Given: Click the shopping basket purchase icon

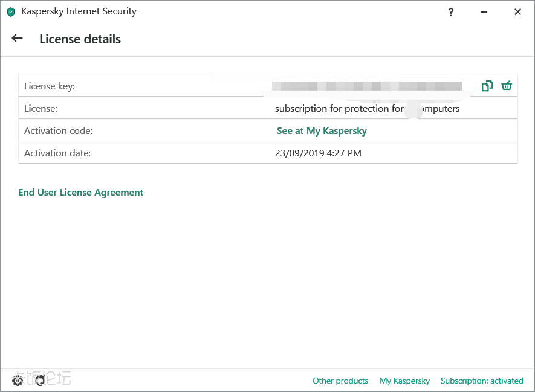Looking at the screenshot, I should coord(507,86).
